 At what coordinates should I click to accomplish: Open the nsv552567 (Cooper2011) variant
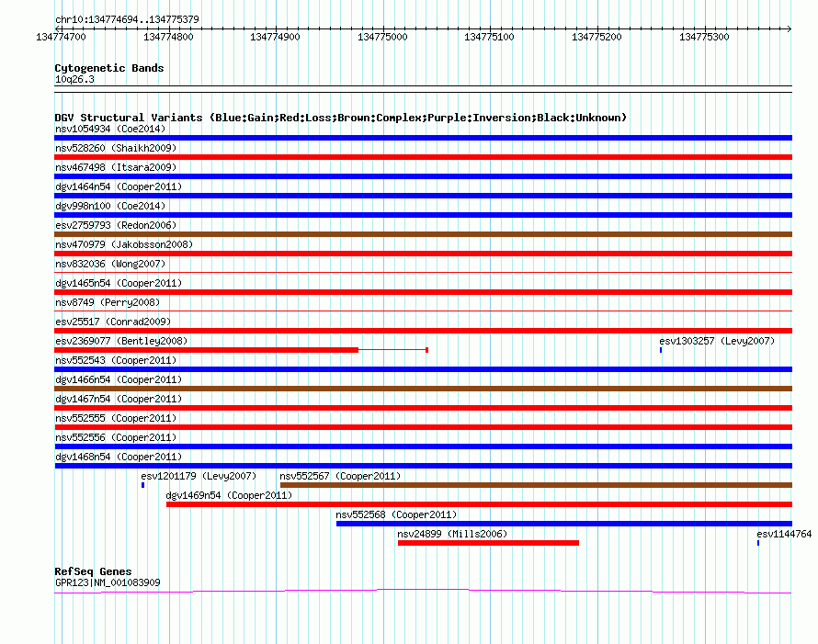[340, 476]
